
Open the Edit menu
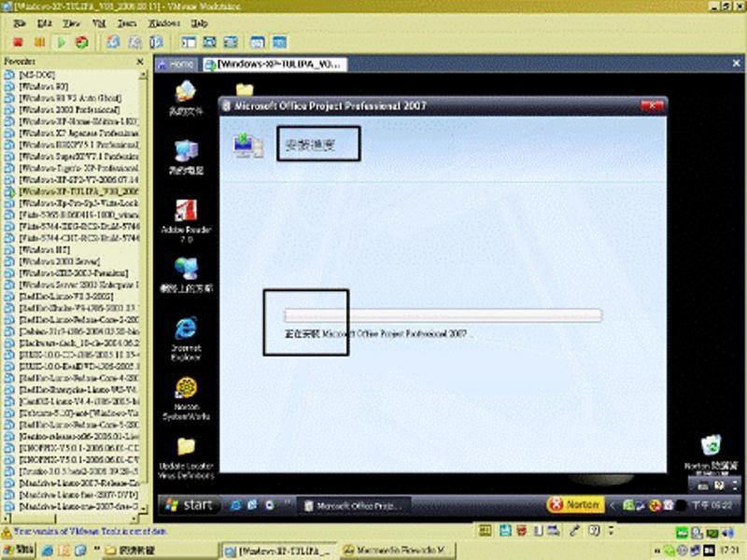(x=44, y=22)
